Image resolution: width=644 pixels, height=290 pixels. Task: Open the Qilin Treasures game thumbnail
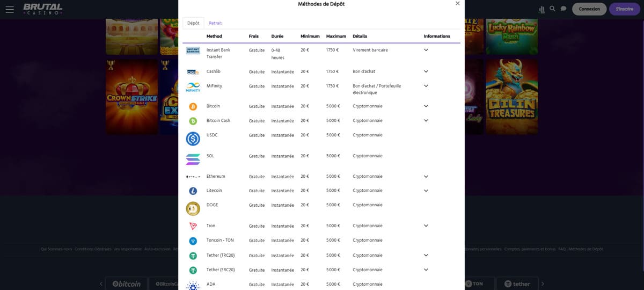click(511, 97)
